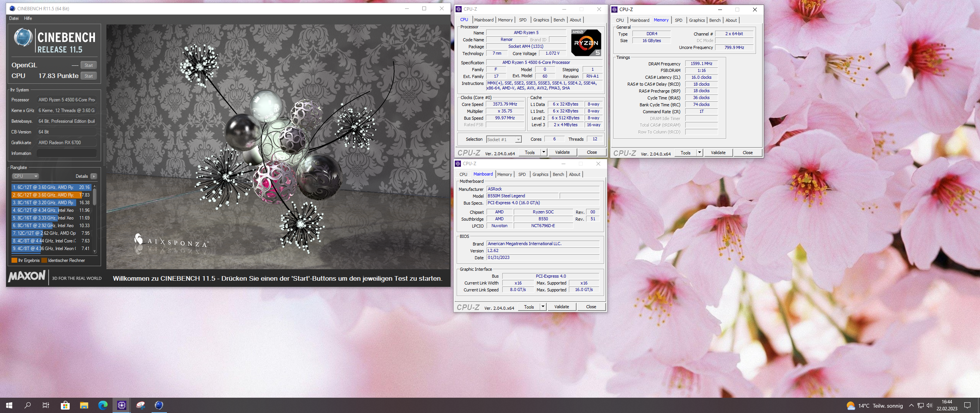Open About tab in the Mainboard-tab window
Screen dimensions: 980x413
(x=575, y=174)
